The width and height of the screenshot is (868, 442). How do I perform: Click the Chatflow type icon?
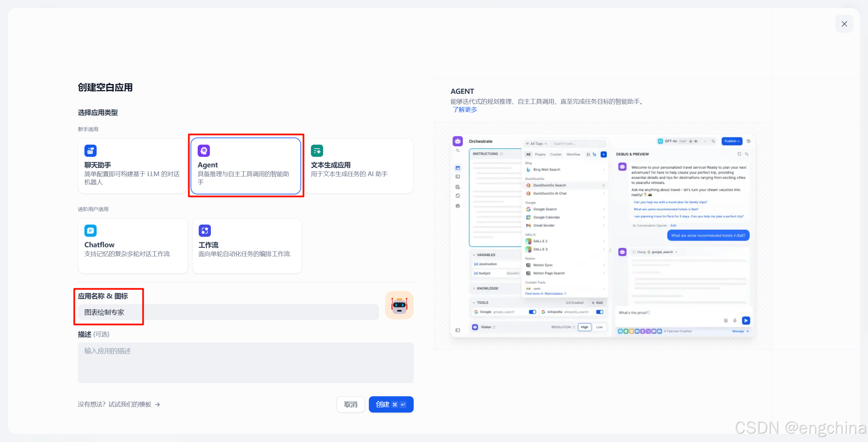91,231
